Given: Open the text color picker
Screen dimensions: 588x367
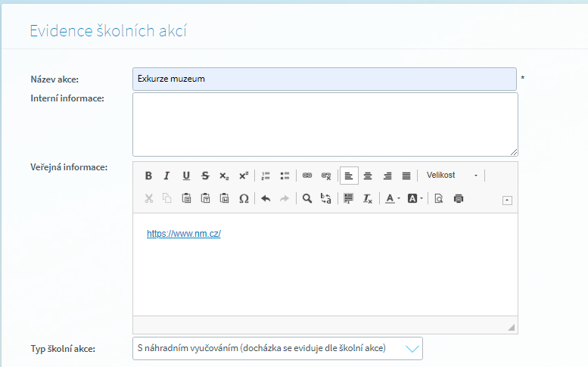Looking at the screenshot, I should coord(392,199).
